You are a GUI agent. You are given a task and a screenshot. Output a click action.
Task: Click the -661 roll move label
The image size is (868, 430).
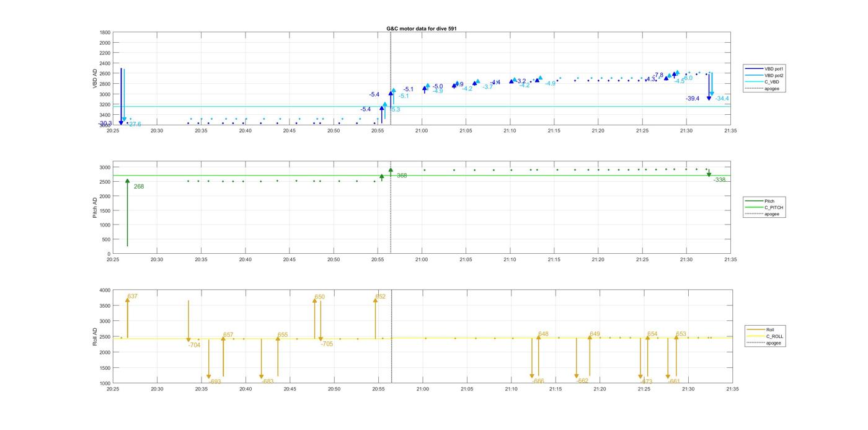click(x=674, y=382)
